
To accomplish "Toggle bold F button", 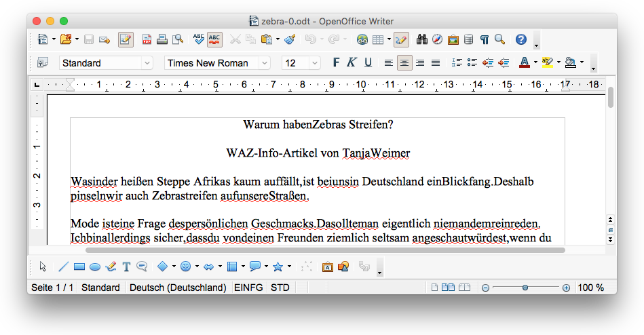I will point(337,62).
